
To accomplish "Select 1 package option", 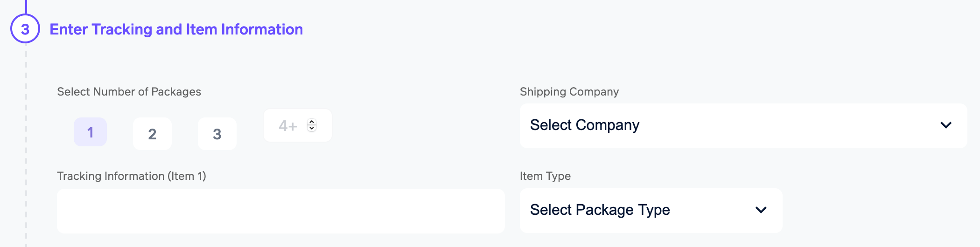I will coord(90,132).
